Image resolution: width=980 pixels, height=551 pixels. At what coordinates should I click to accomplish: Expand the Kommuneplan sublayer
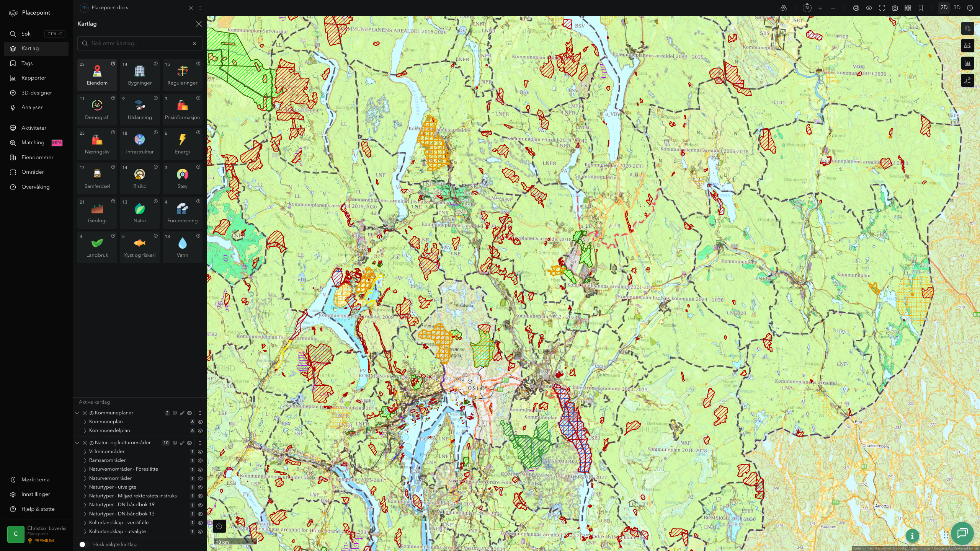pos(85,422)
